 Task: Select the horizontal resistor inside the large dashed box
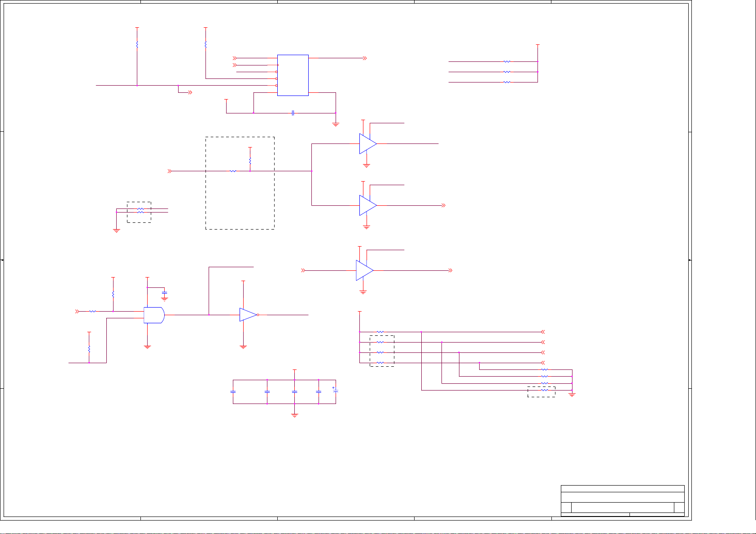(233, 171)
